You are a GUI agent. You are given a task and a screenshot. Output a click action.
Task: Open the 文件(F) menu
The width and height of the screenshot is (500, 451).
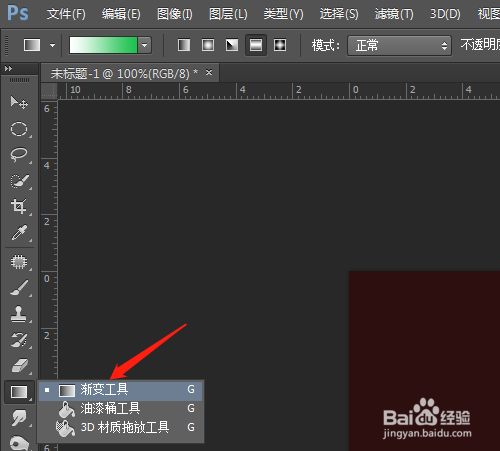click(x=66, y=14)
